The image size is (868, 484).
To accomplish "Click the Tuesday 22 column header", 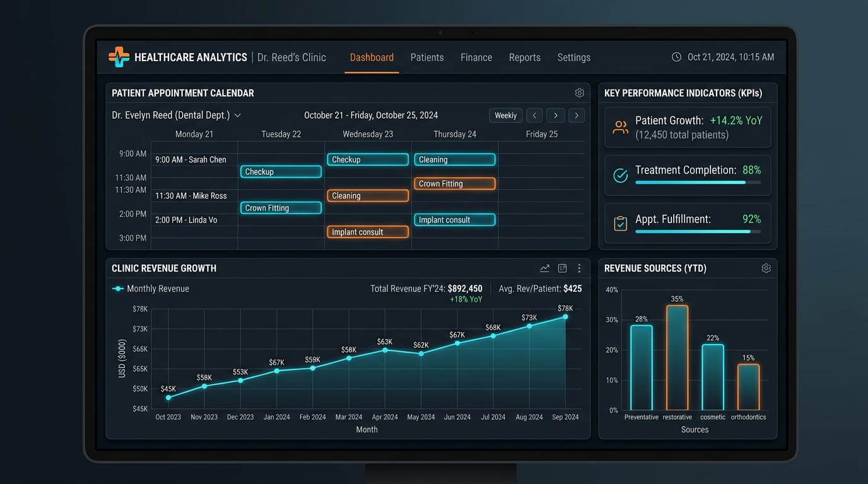I will (x=281, y=134).
